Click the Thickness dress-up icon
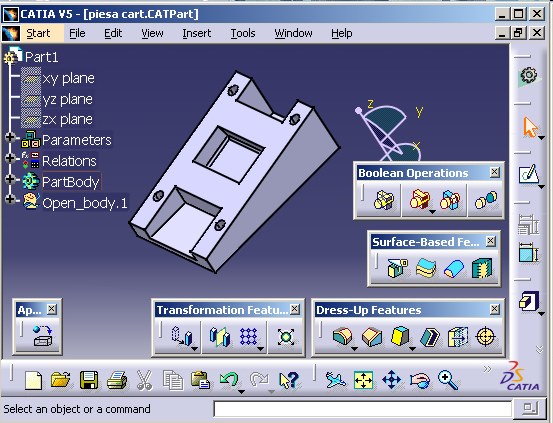The width and height of the screenshot is (553, 423). [x=458, y=337]
